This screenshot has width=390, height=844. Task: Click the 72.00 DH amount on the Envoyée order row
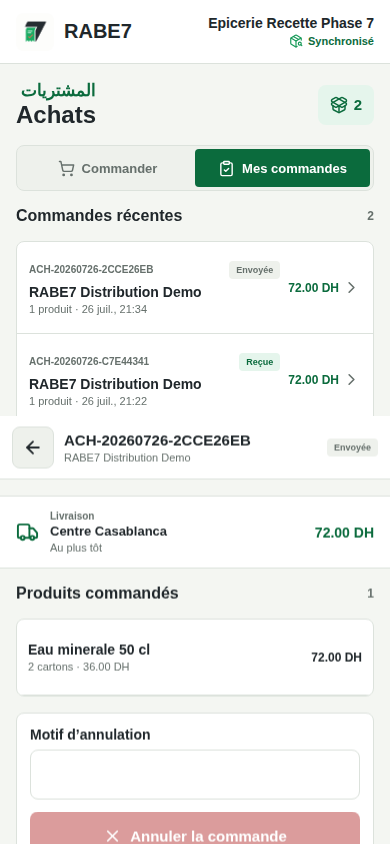[314, 288]
